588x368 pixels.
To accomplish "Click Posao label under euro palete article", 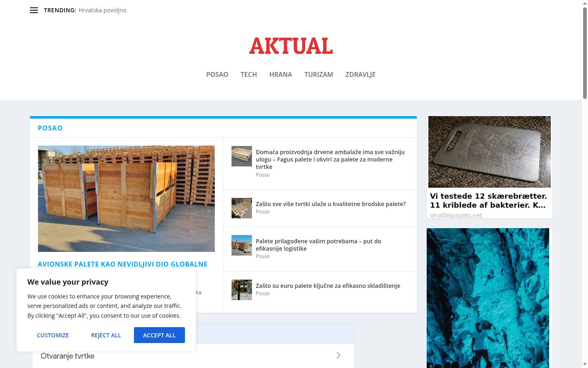I will [263, 294].
